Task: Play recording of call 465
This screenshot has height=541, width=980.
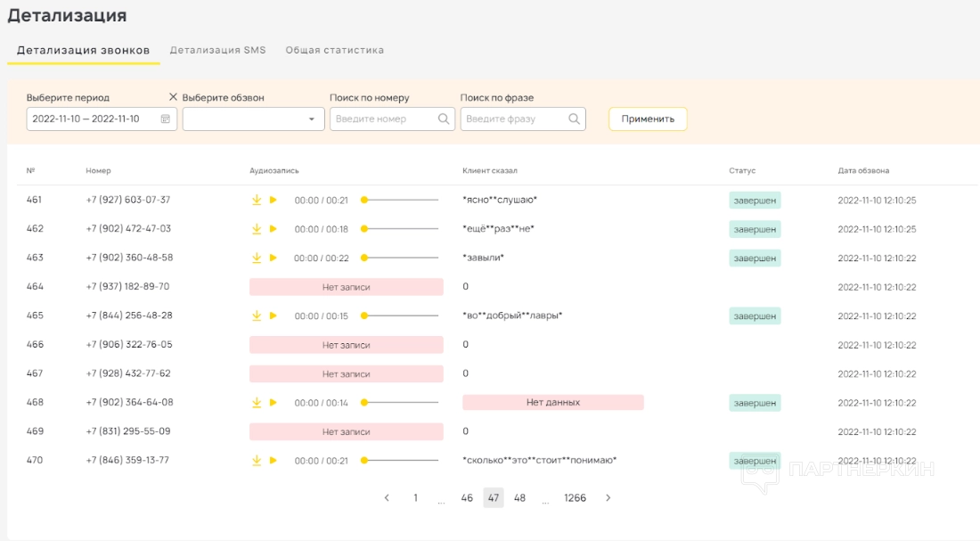Action: coord(274,316)
